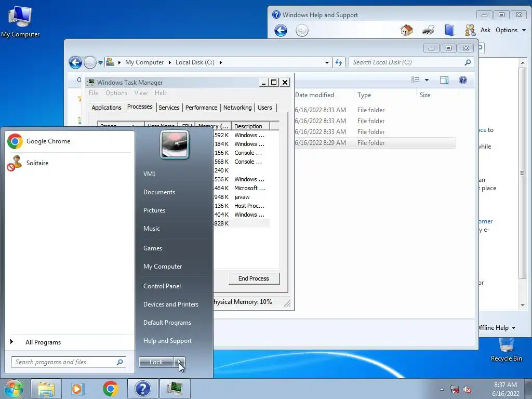Sort files by Type column
The width and height of the screenshot is (532, 399).
click(385, 95)
